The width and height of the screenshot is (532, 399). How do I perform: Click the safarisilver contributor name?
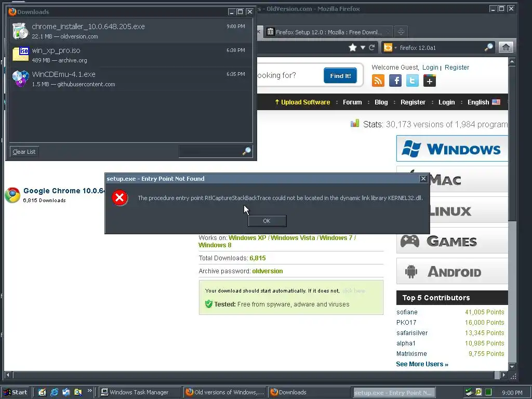pos(412,333)
